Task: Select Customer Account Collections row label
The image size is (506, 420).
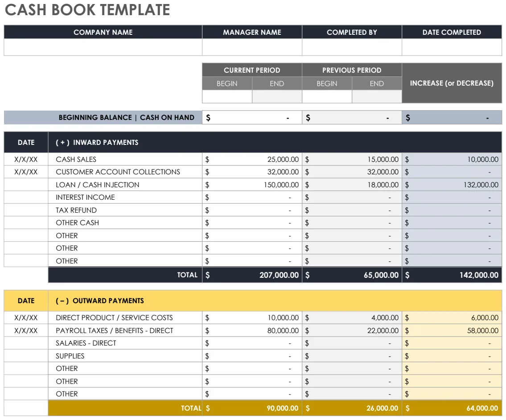Action: [x=118, y=172]
